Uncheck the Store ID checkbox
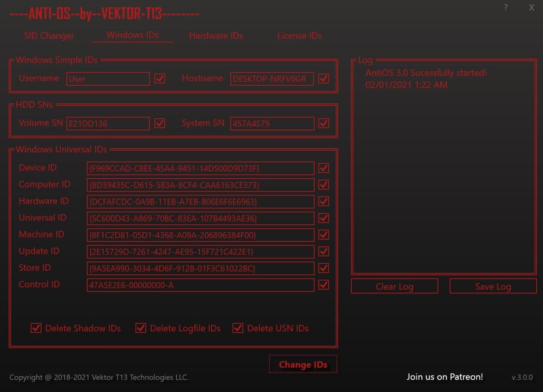Viewport: 543px width, 392px height. point(324,268)
